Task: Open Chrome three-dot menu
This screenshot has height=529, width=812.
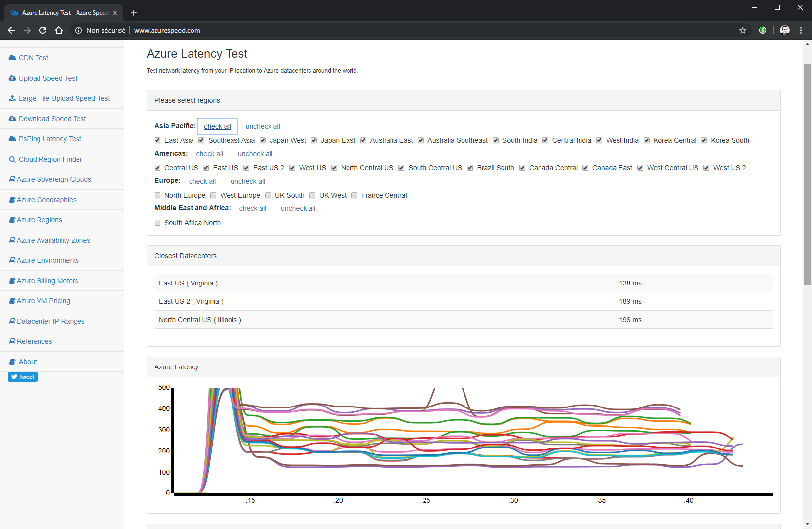Action: pos(801,30)
